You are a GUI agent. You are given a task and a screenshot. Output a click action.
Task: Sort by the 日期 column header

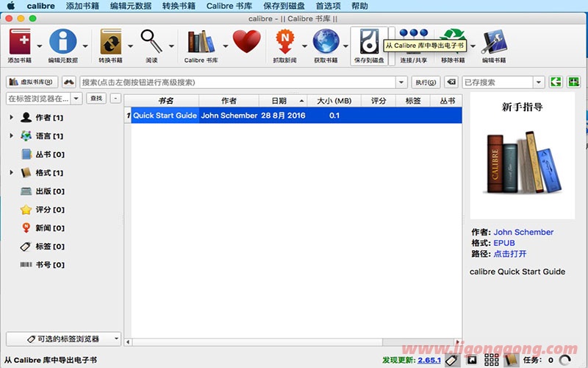(283, 101)
